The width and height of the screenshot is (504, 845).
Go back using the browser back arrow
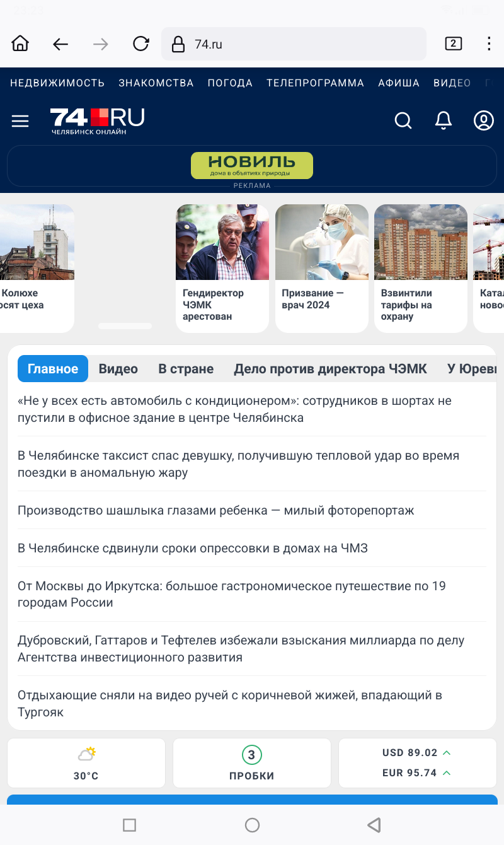tap(60, 44)
